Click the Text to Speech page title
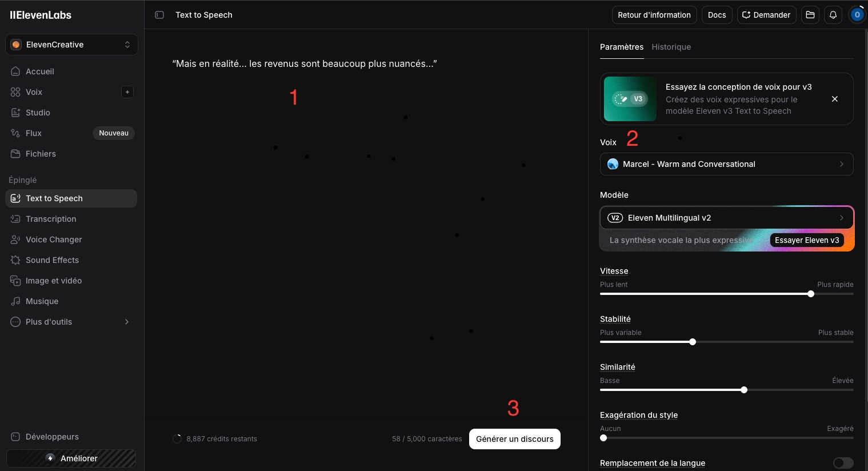The height and width of the screenshot is (471, 868). 204,15
